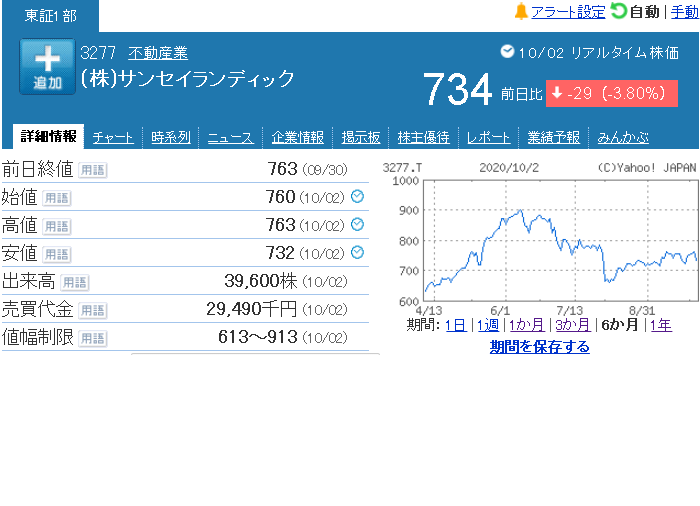Open 用語 glossary badge for 前日終値

pos(92,170)
